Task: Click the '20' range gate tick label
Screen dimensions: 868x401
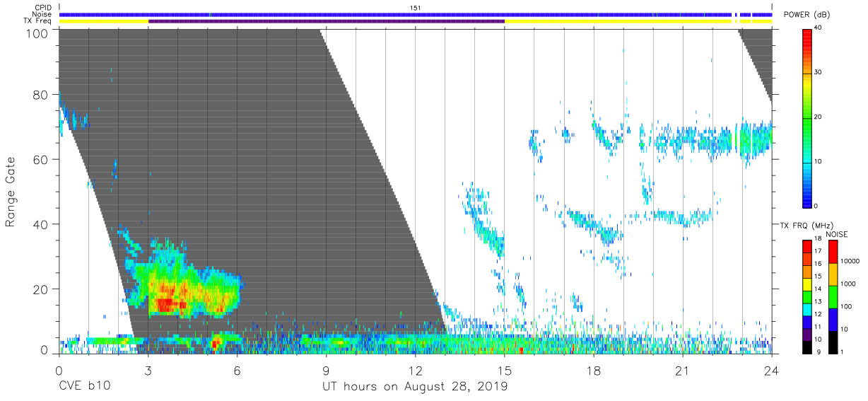Action: coord(42,289)
